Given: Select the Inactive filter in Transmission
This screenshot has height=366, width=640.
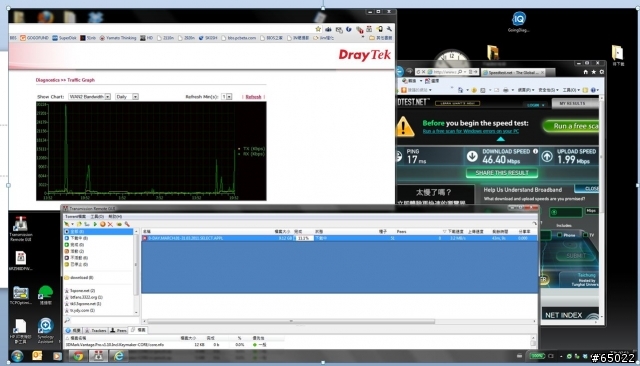Looking at the screenshot, I should pyautogui.click(x=98, y=257).
